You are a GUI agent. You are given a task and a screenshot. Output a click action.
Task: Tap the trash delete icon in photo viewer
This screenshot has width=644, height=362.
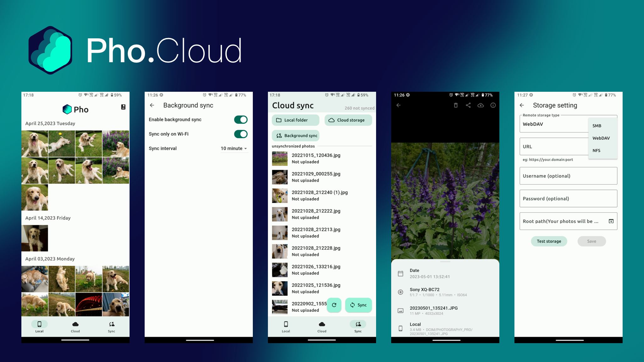click(x=456, y=105)
